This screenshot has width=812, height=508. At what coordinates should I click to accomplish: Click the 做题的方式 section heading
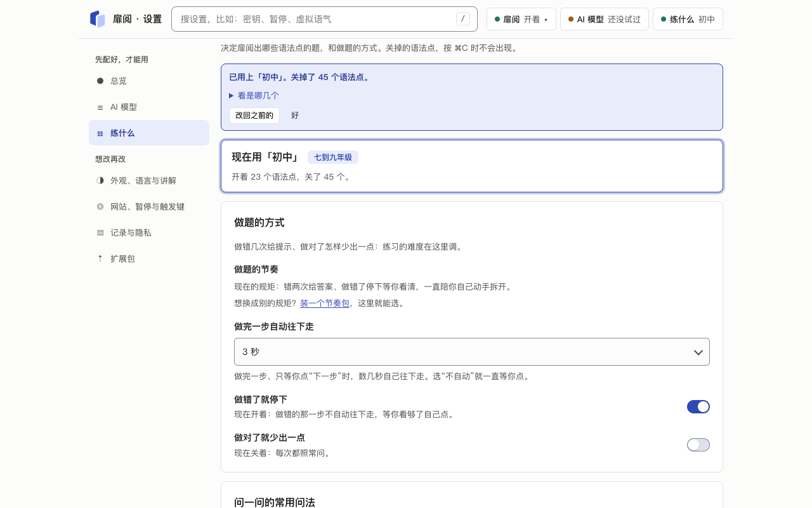pos(259,223)
